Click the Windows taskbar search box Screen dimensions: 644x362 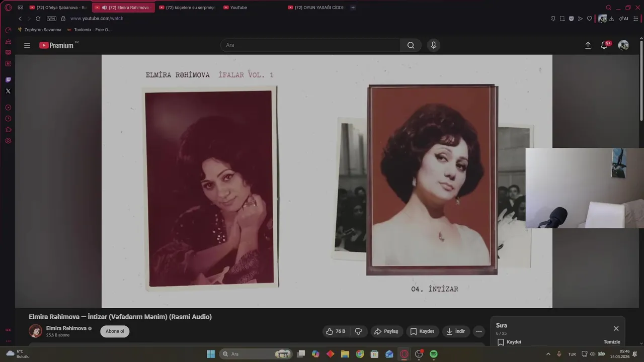257,354
